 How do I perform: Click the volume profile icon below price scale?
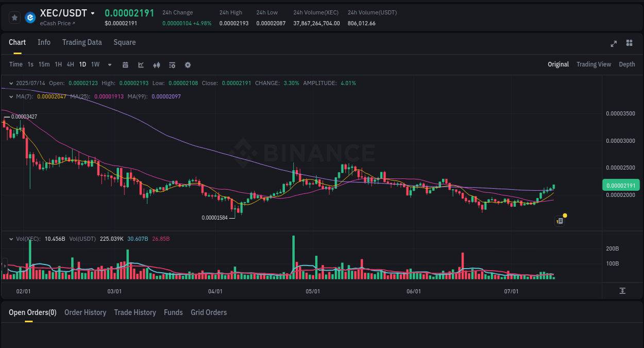pyautogui.click(x=622, y=291)
